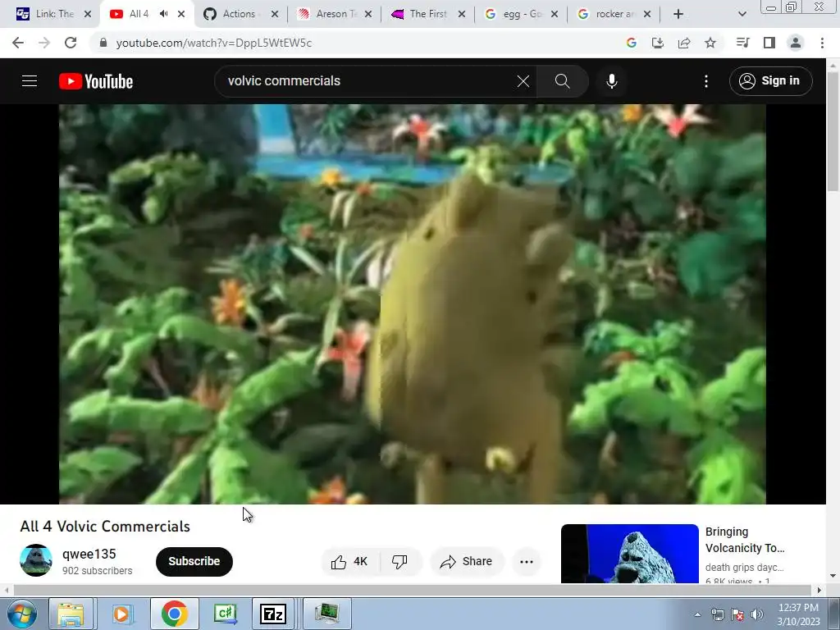Reload the YouTube page
This screenshot has width=840, height=630.
(71, 43)
